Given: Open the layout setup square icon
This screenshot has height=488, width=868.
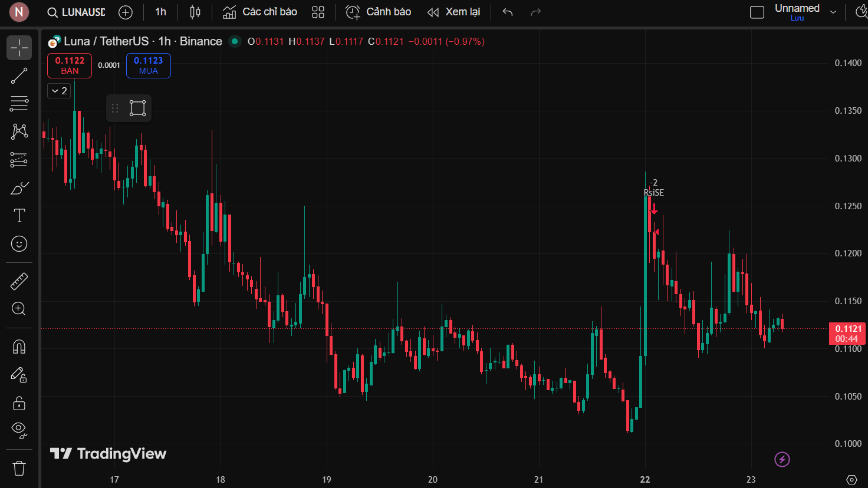Looking at the screenshot, I should [x=757, y=12].
